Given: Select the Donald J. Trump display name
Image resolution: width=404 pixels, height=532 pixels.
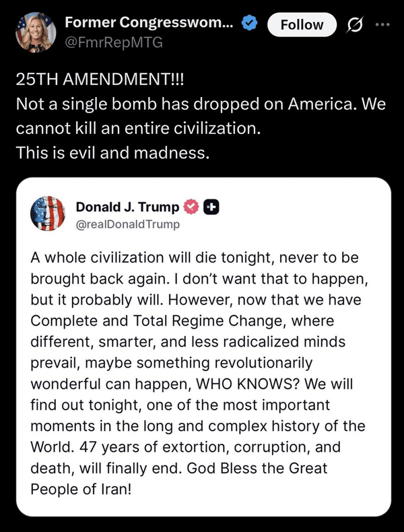Looking at the screenshot, I should click(x=127, y=207).
